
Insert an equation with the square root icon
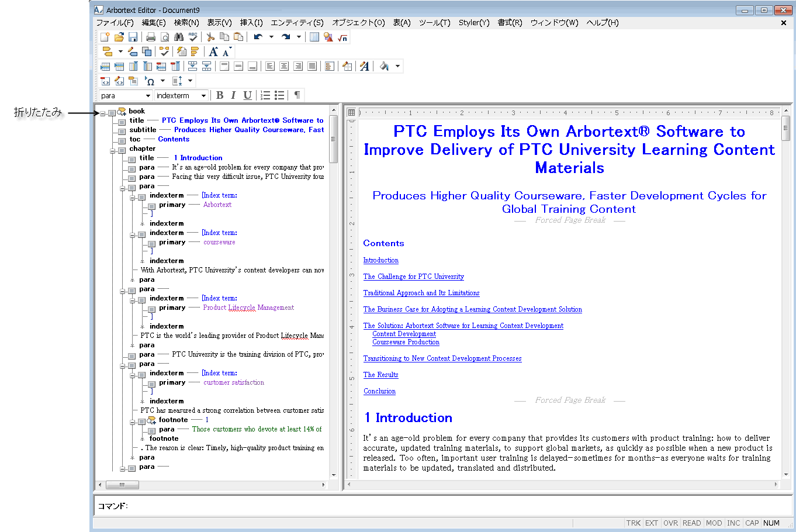(x=342, y=37)
